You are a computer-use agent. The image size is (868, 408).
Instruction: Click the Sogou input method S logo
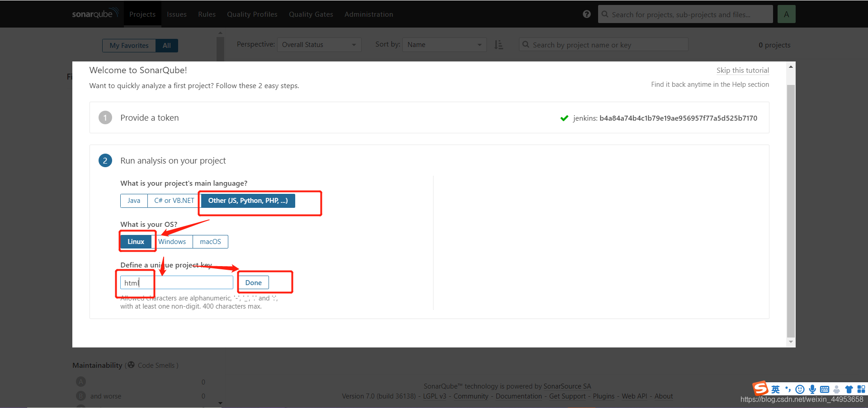pos(760,388)
